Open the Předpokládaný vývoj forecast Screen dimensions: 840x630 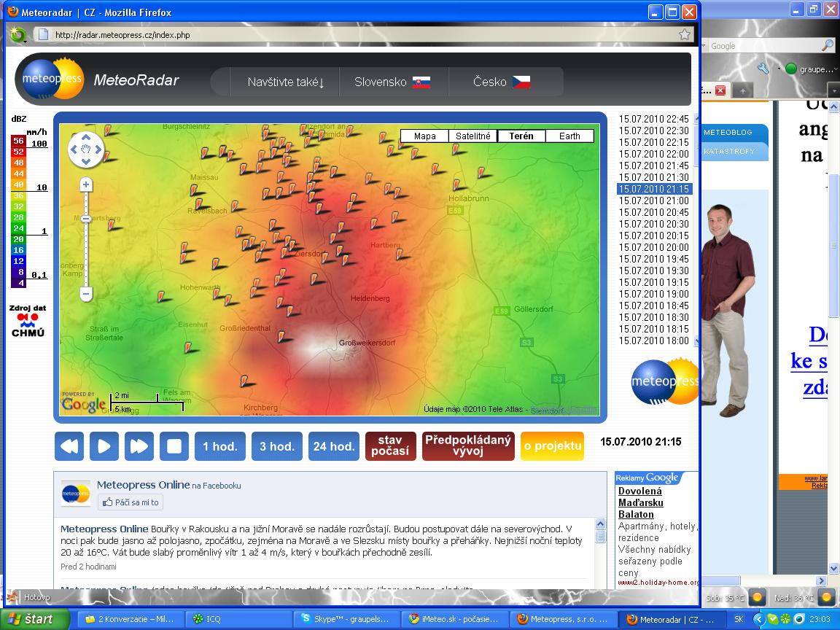coord(467,446)
